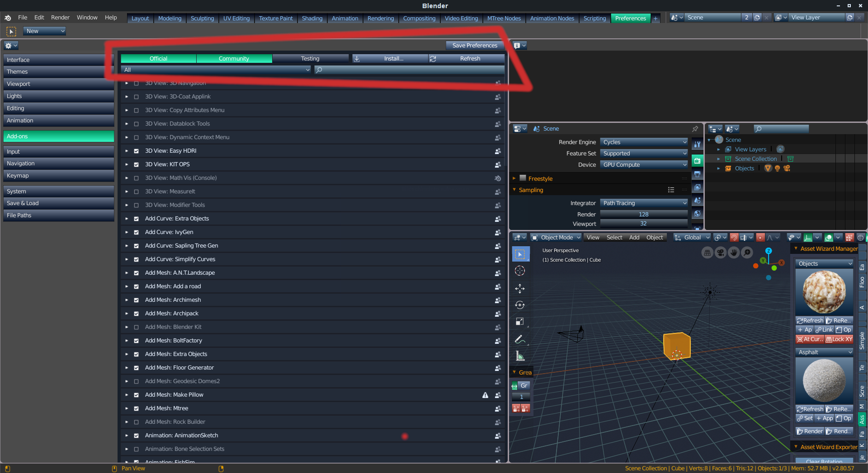Viewport: 868px width, 473px height.
Task: Choose the Rotate tool in viewport toolbar
Action: (x=520, y=305)
